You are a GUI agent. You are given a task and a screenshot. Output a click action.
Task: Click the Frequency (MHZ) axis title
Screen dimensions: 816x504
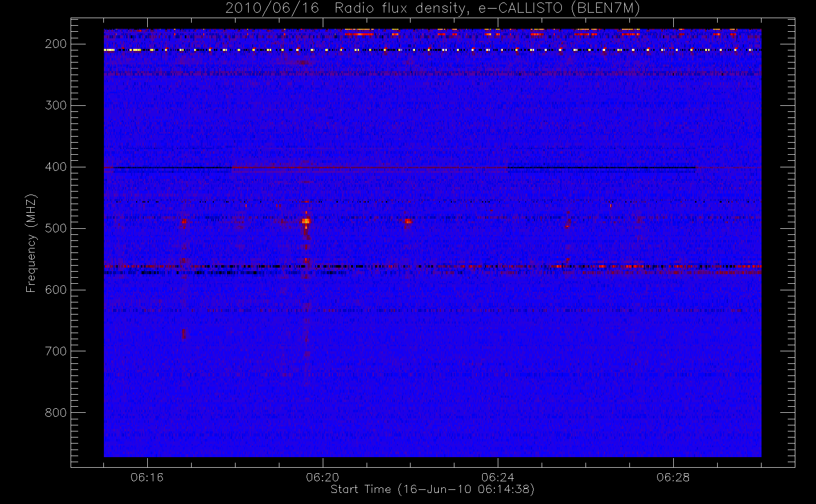pos(31,243)
